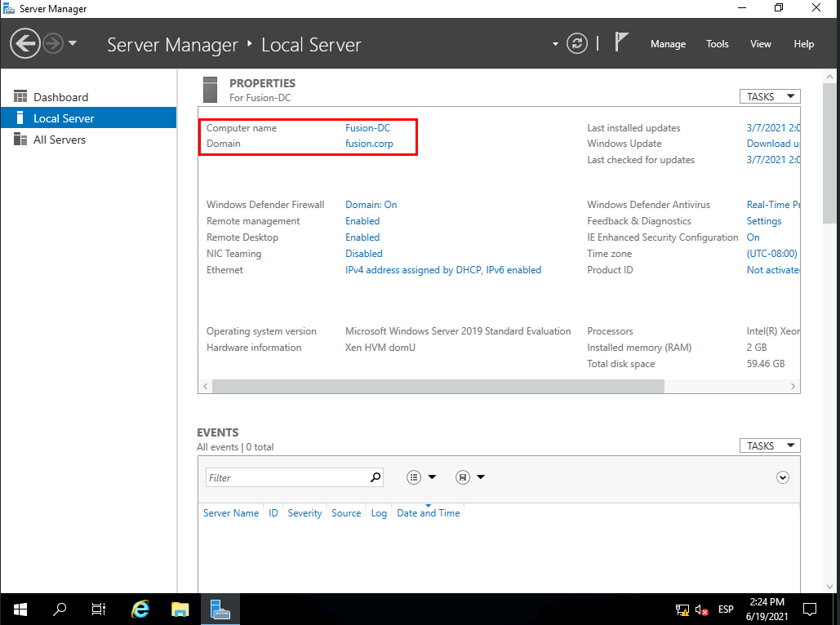Viewport: 840px width, 625px height.
Task: Click the Events filter search magnifier
Action: pyautogui.click(x=376, y=477)
